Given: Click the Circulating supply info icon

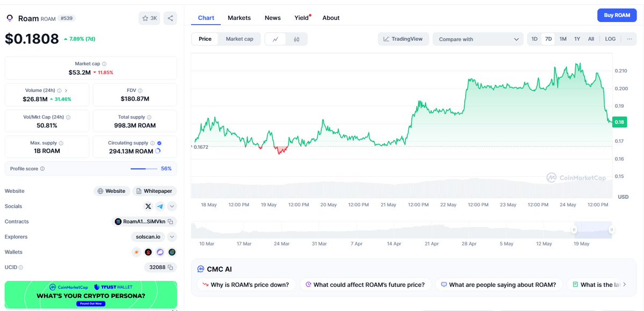Looking at the screenshot, I should point(153,143).
